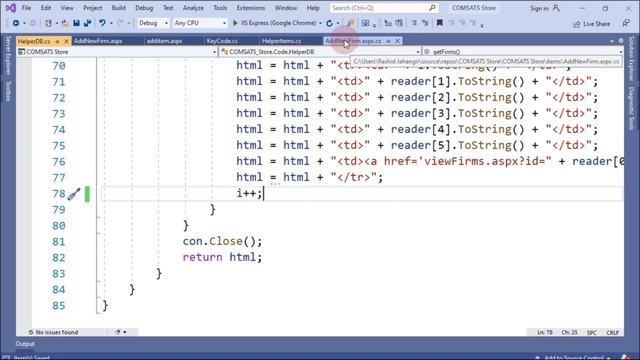Click the Save All toolbar icon

click(x=87, y=23)
